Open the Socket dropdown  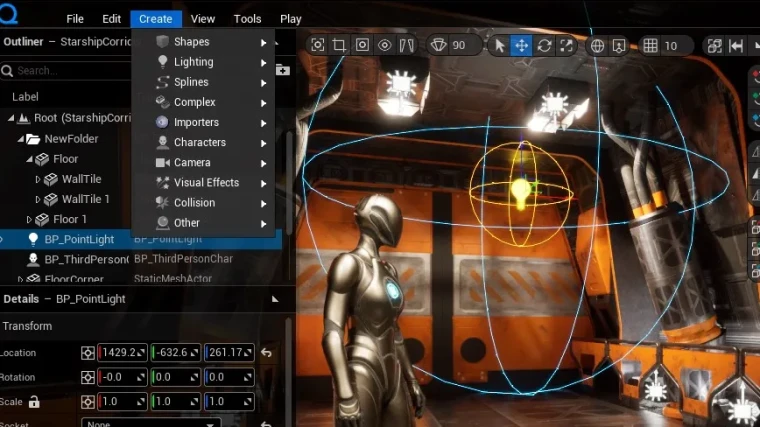151,424
